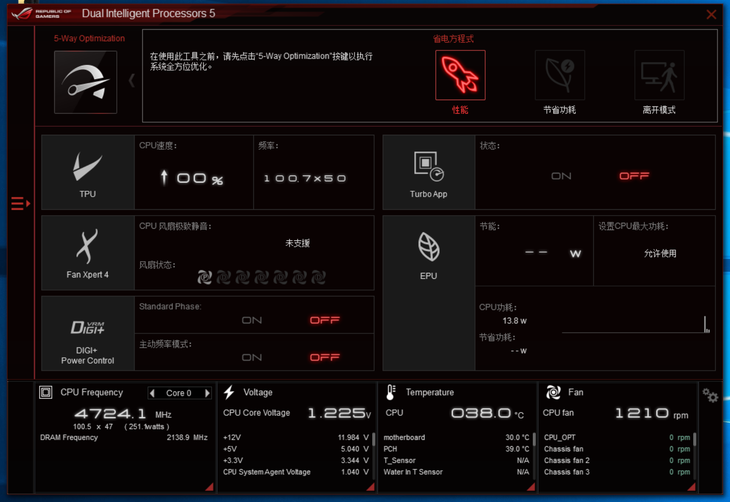Image resolution: width=730 pixels, height=502 pixels.
Task: Click the 4724.1 MHz frequency reading
Action: [x=123, y=414]
